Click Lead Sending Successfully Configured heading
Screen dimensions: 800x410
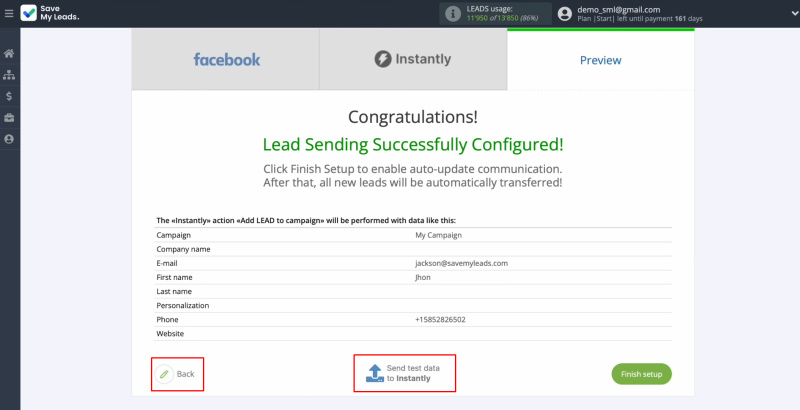click(x=413, y=144)
